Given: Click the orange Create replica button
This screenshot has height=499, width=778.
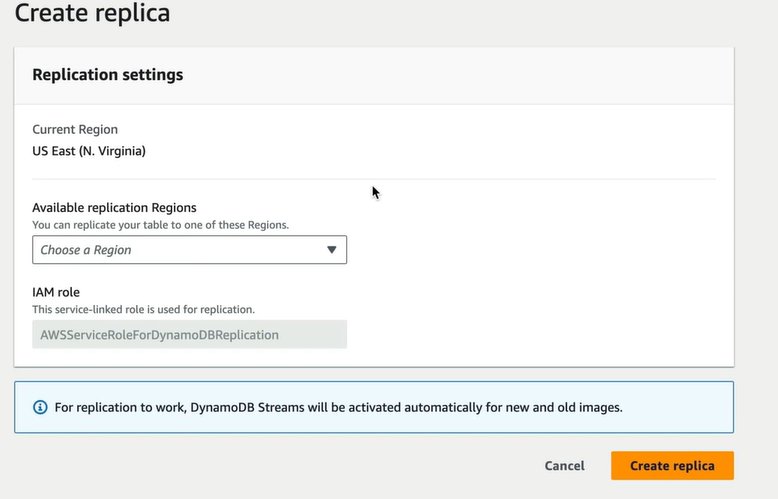Looking at the screenshot, I should click(x=672, y=466).
